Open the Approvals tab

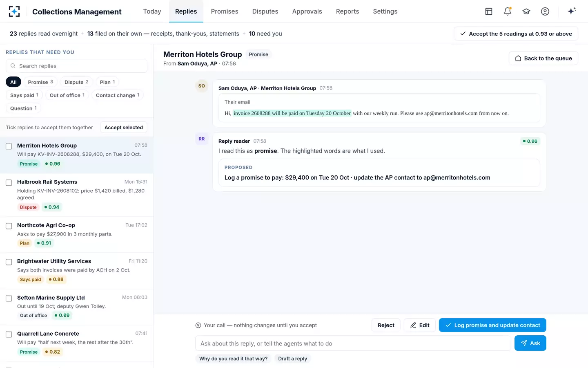(x=307, y=11)
